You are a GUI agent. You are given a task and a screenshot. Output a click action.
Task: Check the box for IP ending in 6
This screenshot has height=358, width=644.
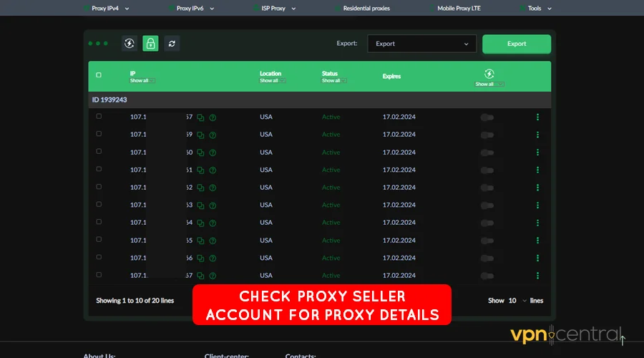(x=99, y=257)
